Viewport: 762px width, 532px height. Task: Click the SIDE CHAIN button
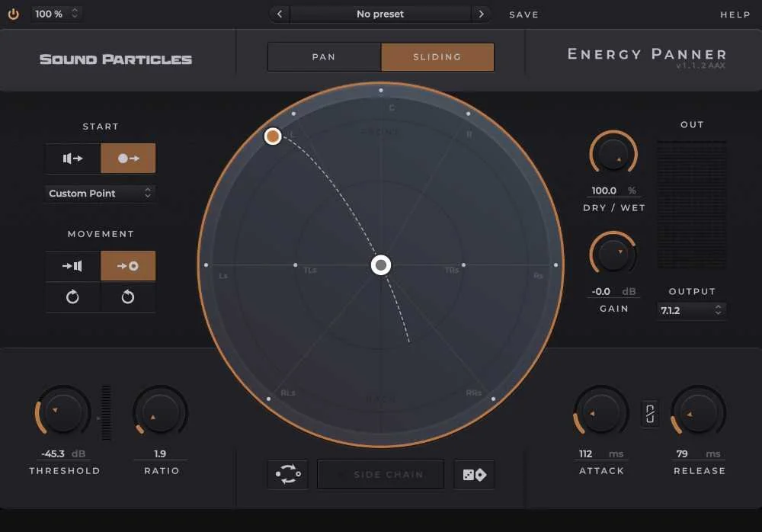click(380, 473)
